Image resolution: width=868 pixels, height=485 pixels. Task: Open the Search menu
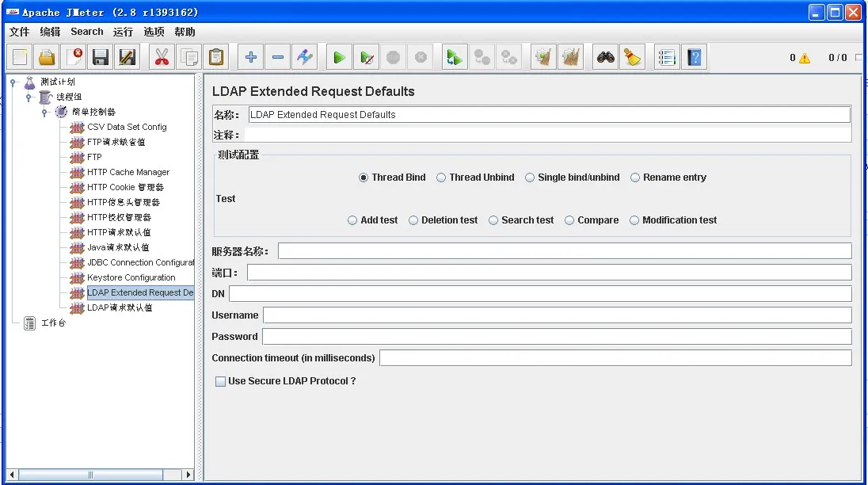coord(86,32)
